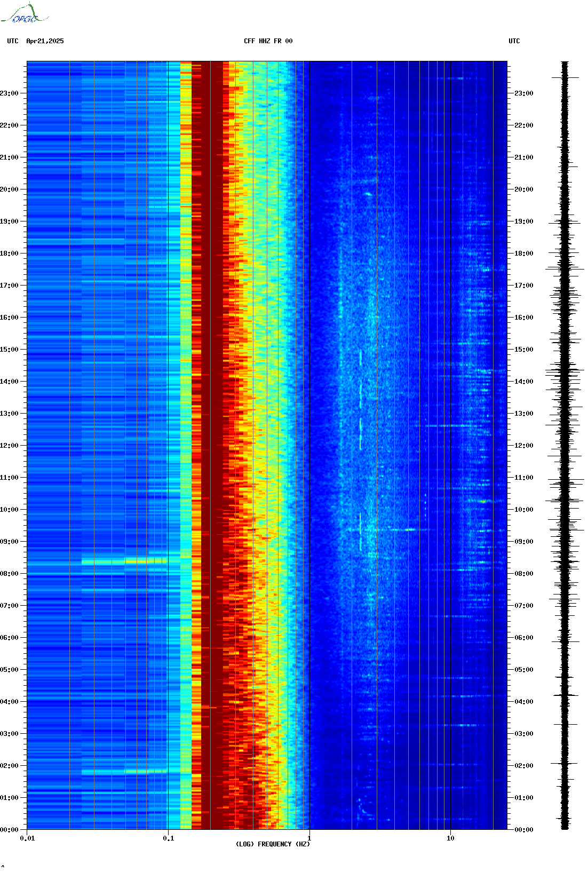The image size is (588, 872).
Task: Click the seismogram waveform trace on right
Action: (565, 446)
